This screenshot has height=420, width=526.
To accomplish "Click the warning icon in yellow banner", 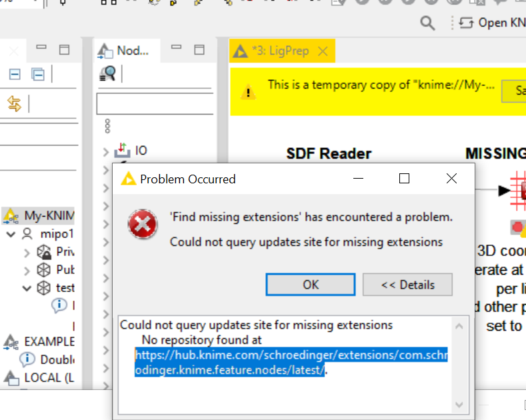I will pos(248,92).
